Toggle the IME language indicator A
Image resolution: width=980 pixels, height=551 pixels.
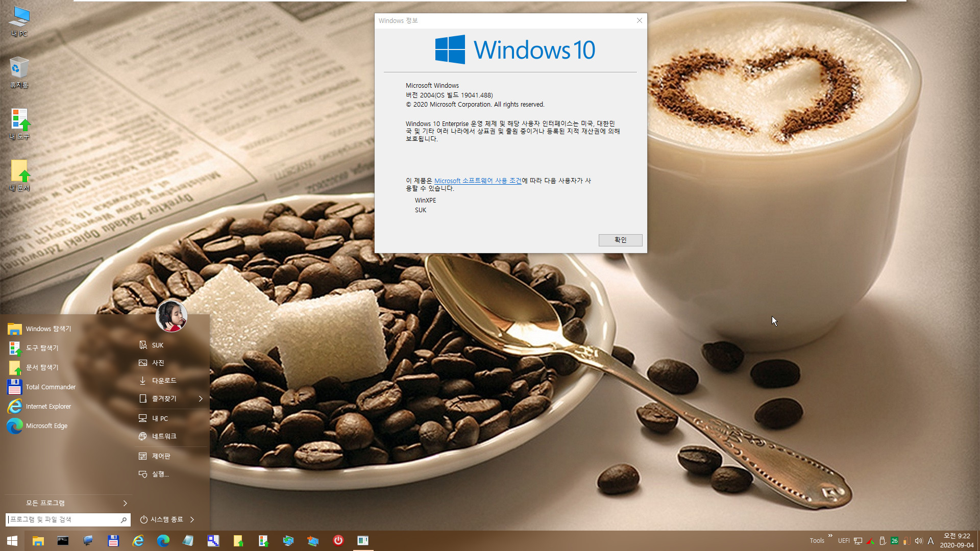pyautogui.click(x=930, y=541)
